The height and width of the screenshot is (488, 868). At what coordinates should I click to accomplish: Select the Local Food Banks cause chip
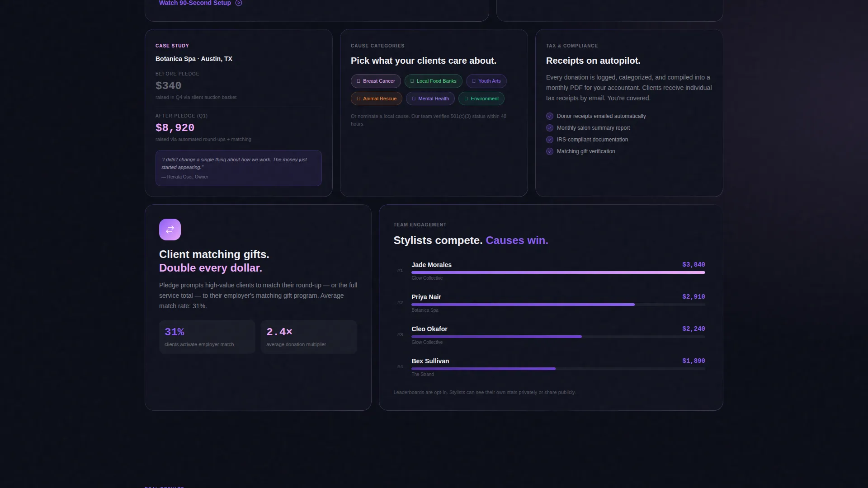pos(433,81)
